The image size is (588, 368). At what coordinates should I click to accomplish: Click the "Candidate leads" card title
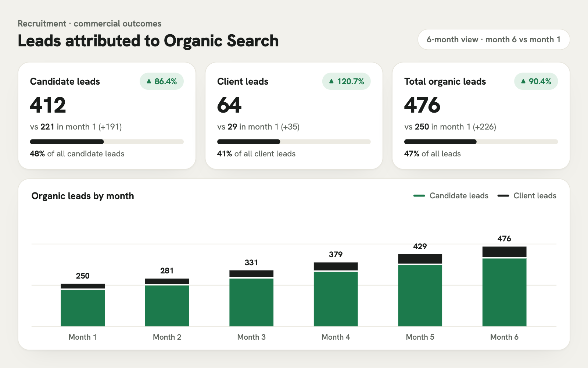[65, 81]
